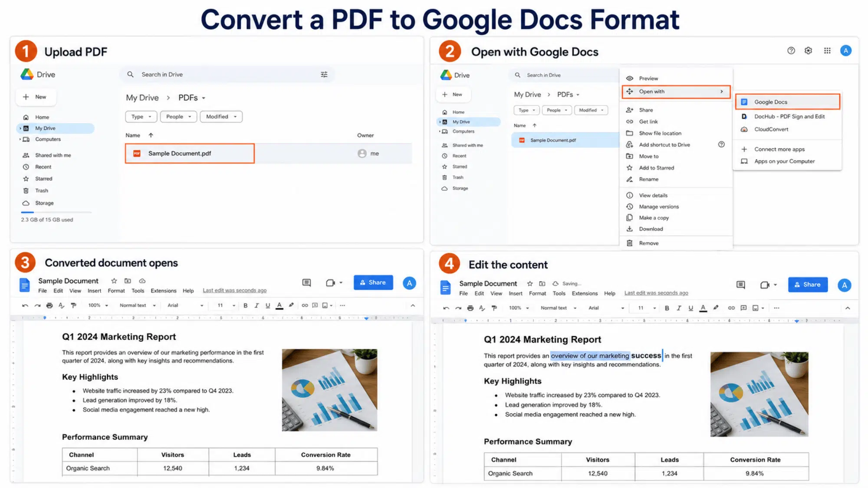868x488 pixels.
Task: Open Last edit was seconds ago link in step 3
Action: (234, 291)
